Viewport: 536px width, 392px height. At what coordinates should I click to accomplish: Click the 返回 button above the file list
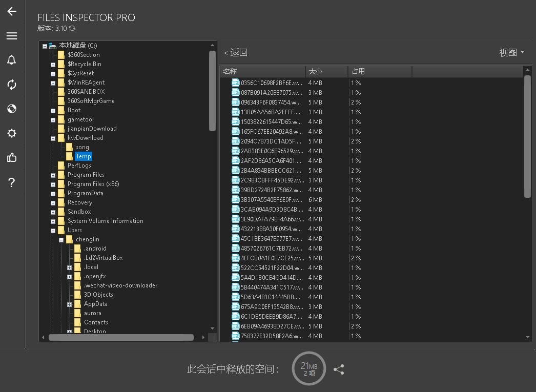(239, 52)
